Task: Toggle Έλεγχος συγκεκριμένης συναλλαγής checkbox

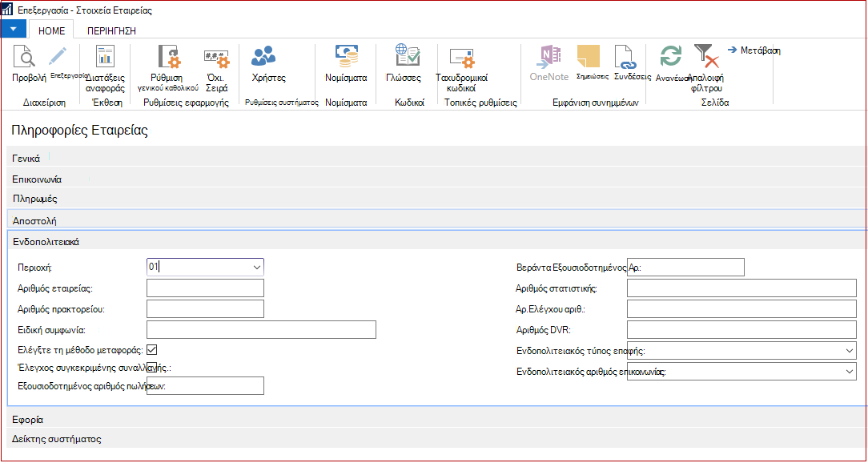Action: [x=152, y=367]
